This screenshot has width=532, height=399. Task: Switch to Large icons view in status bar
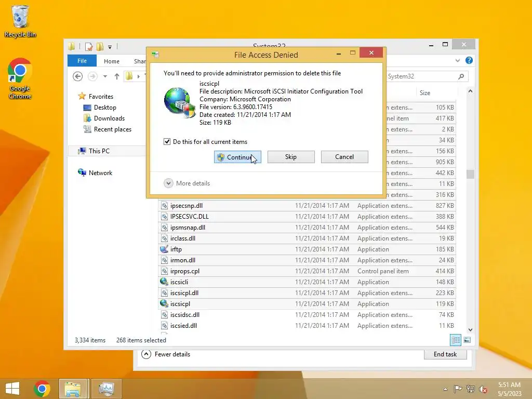tap(467, 340)
